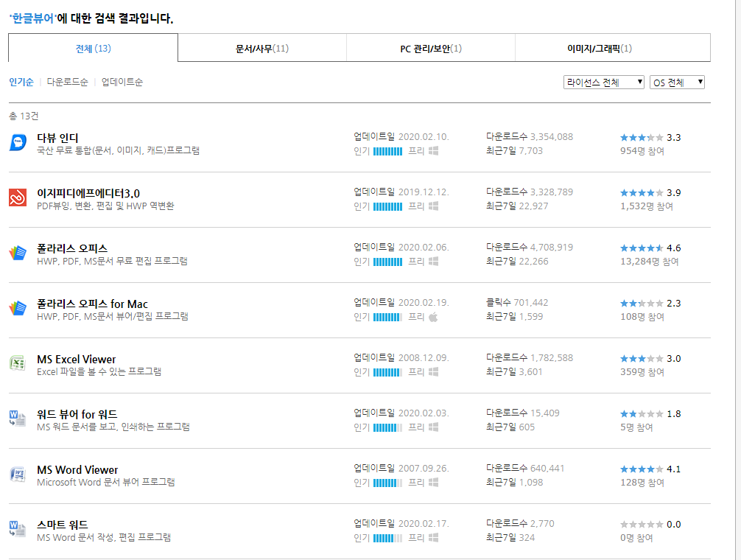Click the 3.0 stars of MS Excel Viewer

tap(642, 359)
